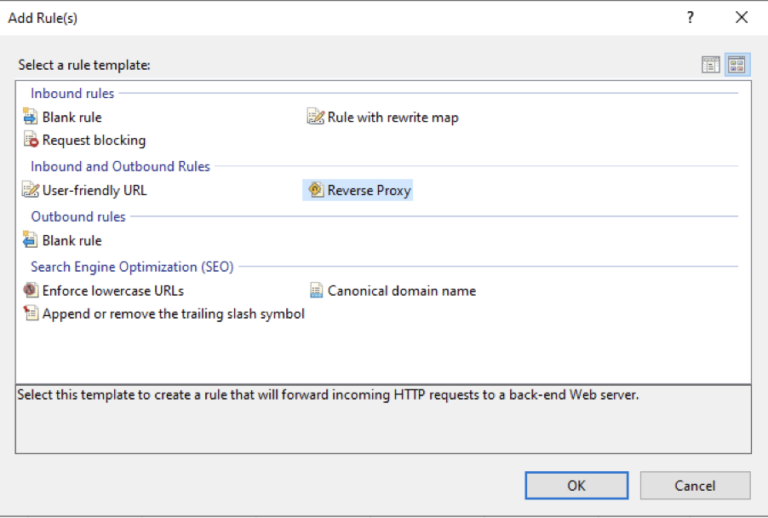Image resolution: width=768 pixels, height=518 pixels.
Task: Choose the Canonical domain name icon
Action: (316, 290)
